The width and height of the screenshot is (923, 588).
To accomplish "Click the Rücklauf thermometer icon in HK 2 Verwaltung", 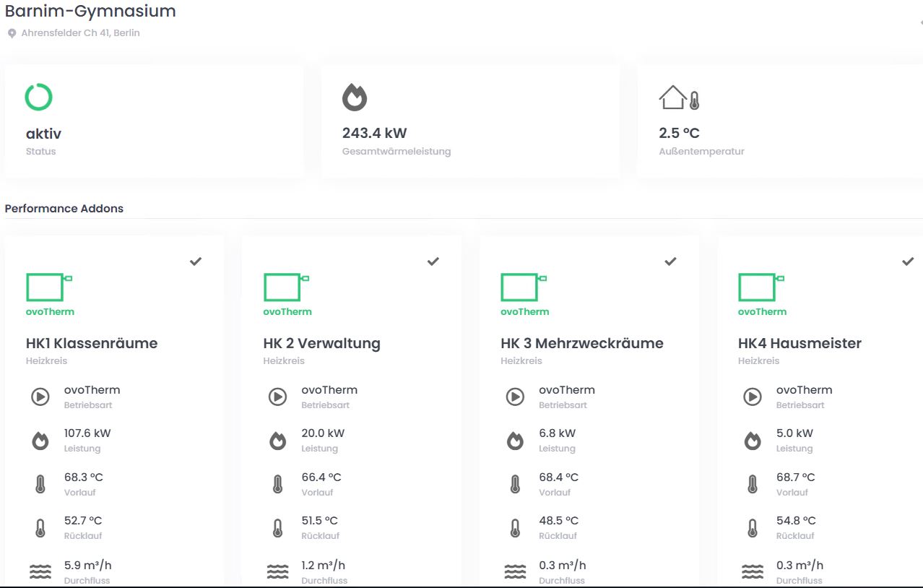I will 277,528.
